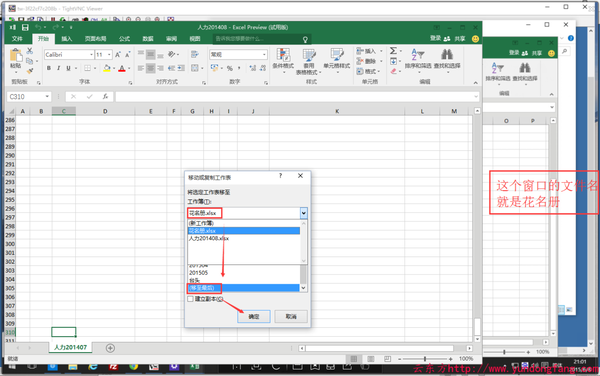Click the zoom slider handle in status bar
This screenshot has height=376, width=600.
point(425,359)
